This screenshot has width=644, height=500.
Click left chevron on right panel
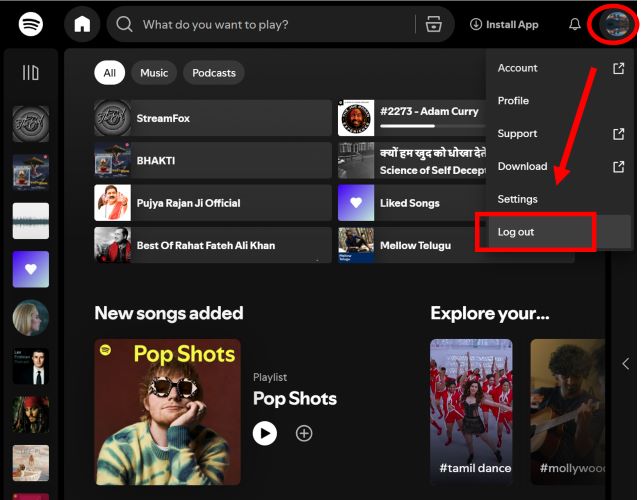point(626,364)
